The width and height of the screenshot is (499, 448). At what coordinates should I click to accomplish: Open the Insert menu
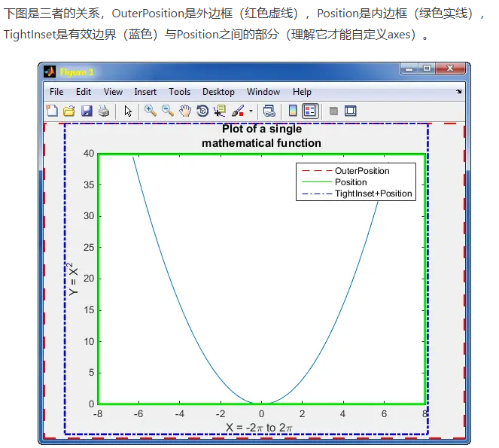pyautogui.click(x=145, y=92)
